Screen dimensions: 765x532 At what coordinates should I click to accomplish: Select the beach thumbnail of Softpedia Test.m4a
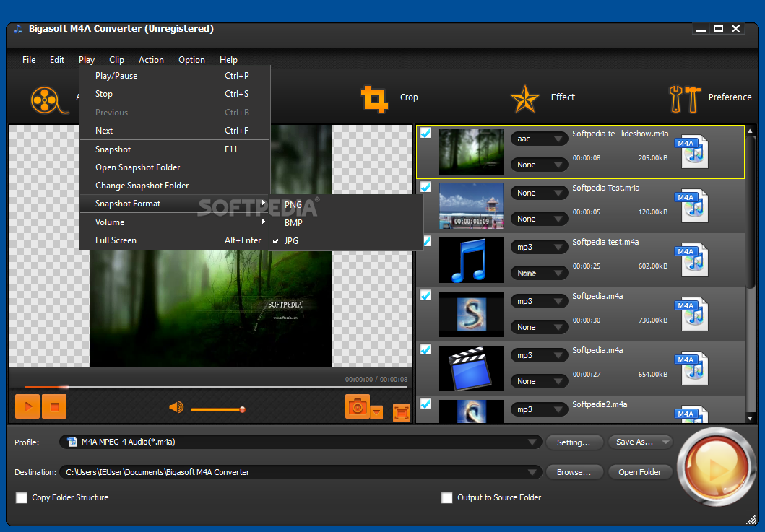[471, 206]
